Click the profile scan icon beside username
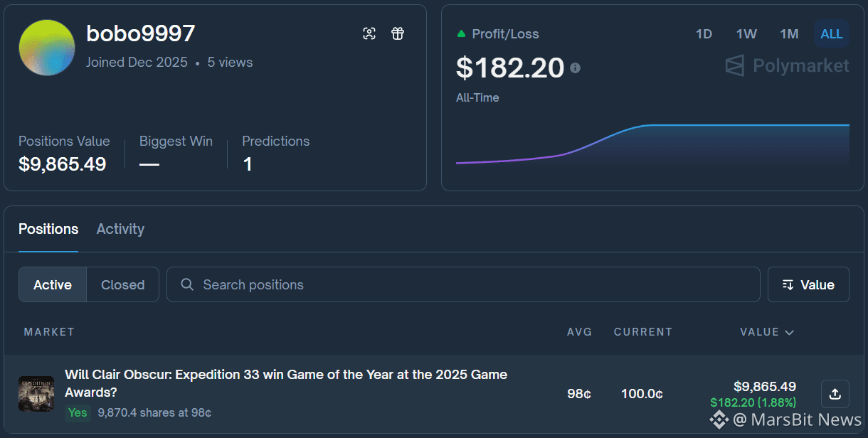Image resolution: width=868 pixels, height=438 pixels. pos(369,33)
